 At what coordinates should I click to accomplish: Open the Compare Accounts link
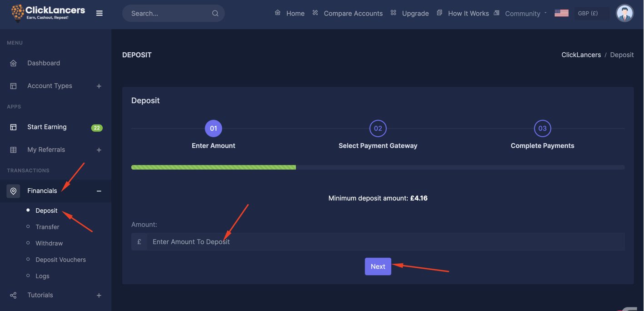click(x=353, y=14)
